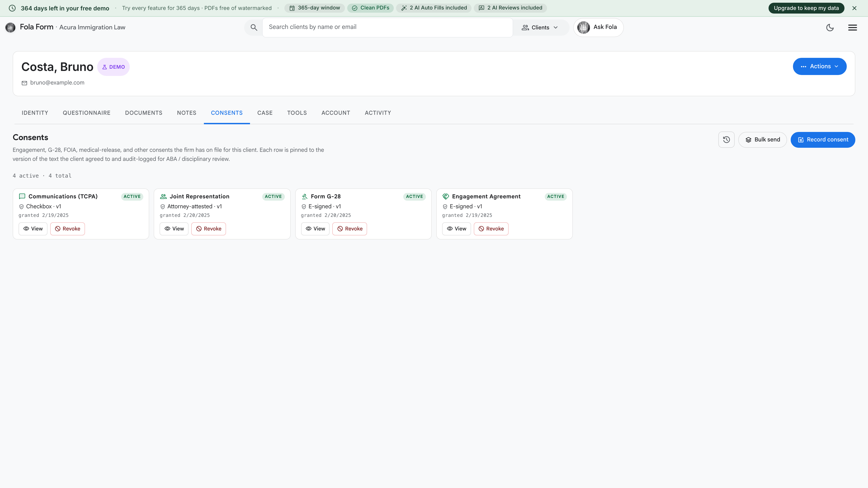Open the Actions dropdown menu
The height and width of the screenshot is (488, 868).
pos(819,66)
